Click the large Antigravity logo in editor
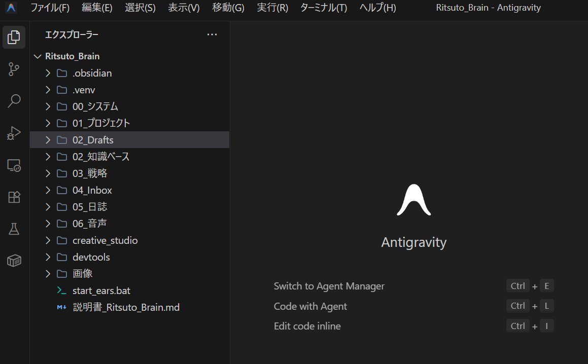 (413, 200)
